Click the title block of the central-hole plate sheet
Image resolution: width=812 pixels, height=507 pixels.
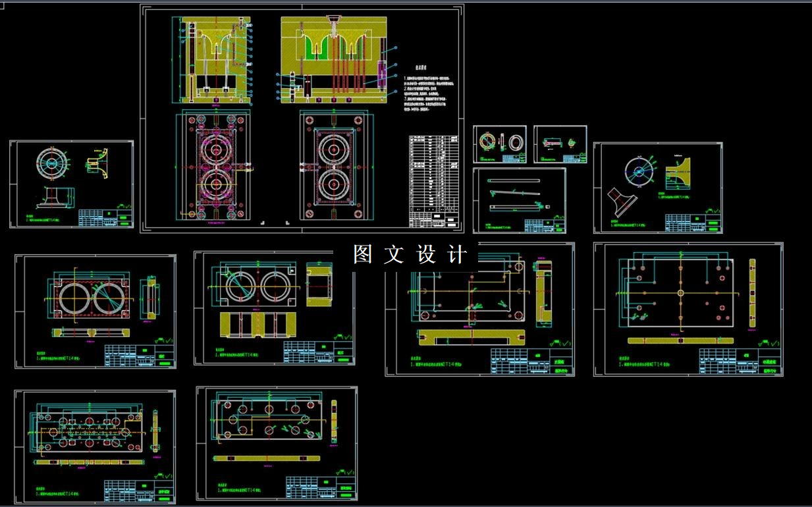point(740,361)
